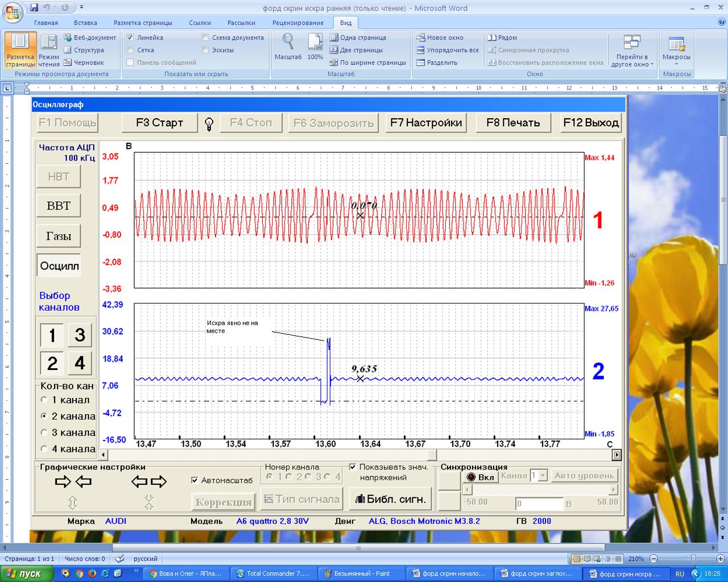The height and width of the screenshot is (582, 728).
Task: Click the 'Страница: 1 из 1' status indicator
Action: pos(29,559)
